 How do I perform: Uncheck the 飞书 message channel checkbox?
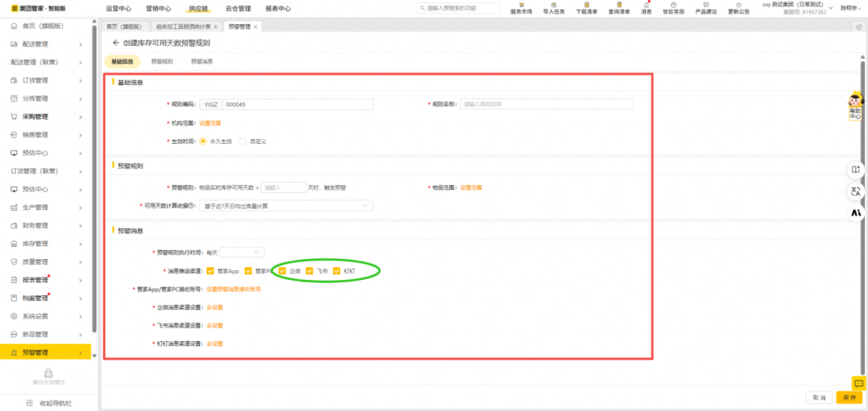(x=309, y=271)
